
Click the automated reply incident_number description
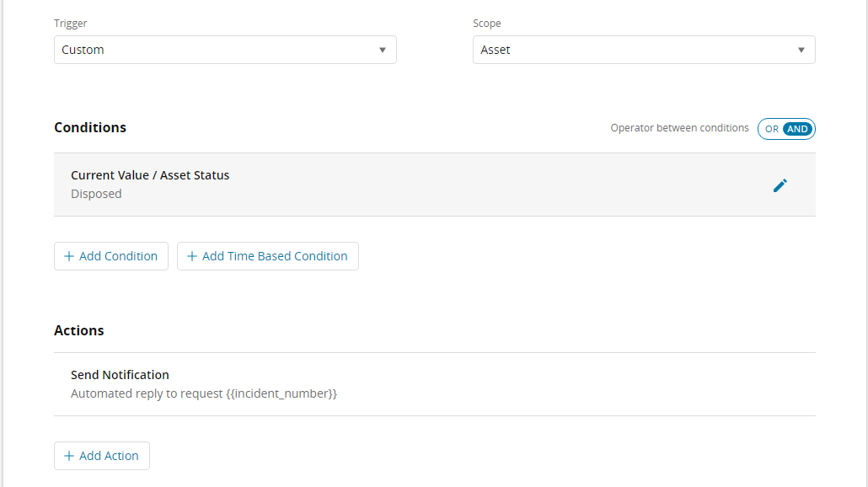(x=204, y=393)
